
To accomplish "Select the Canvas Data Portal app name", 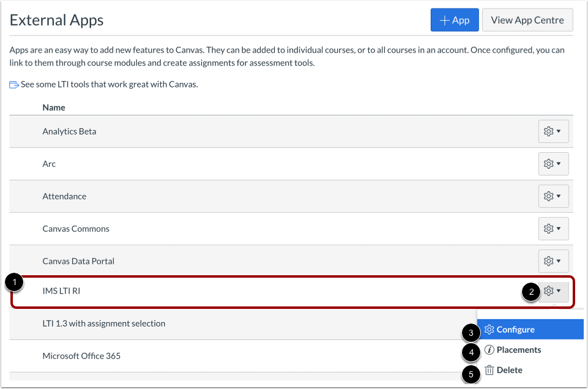I will pos(78,261).
